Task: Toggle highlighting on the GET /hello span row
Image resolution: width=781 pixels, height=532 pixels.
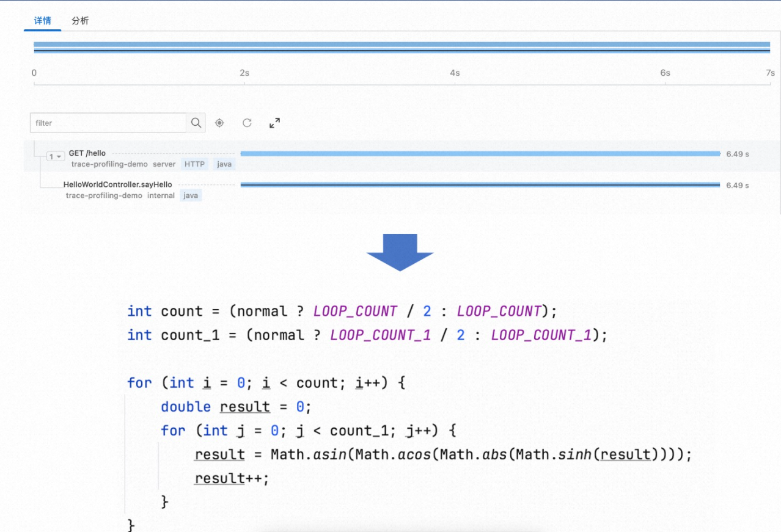Action: 428,154
